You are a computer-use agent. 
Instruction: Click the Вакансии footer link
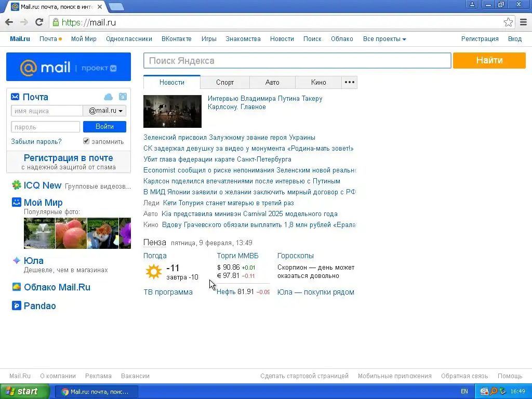pyautogui.click(x=135, y=376)
